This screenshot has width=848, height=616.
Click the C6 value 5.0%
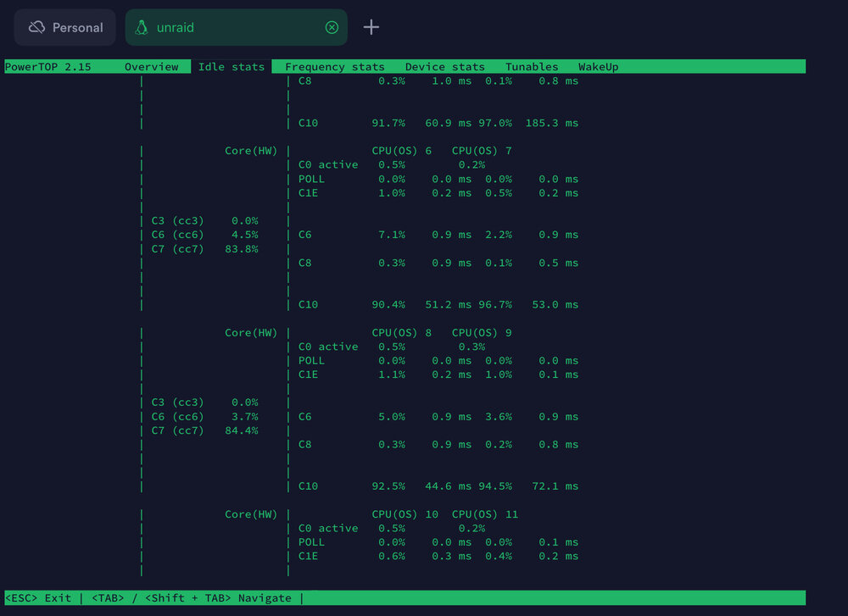tap(392, 417)
